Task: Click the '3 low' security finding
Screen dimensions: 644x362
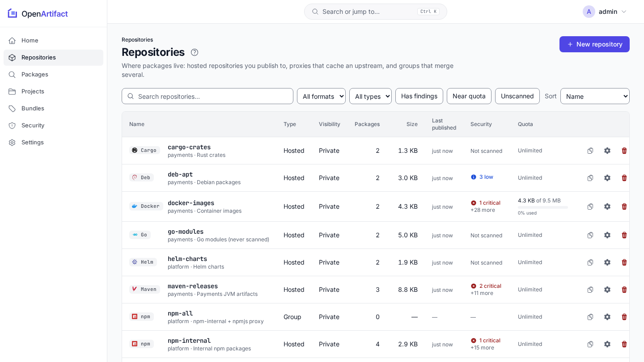Action: point(482,177)
